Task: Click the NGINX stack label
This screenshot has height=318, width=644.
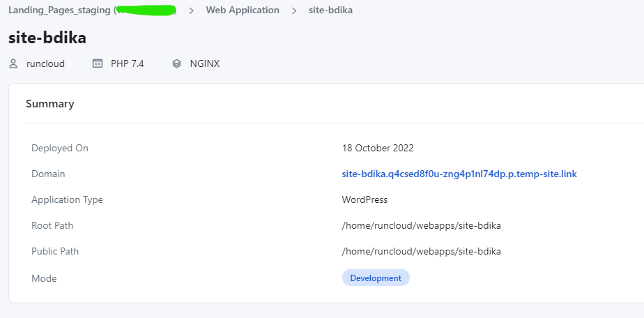Action: (205, 63)
